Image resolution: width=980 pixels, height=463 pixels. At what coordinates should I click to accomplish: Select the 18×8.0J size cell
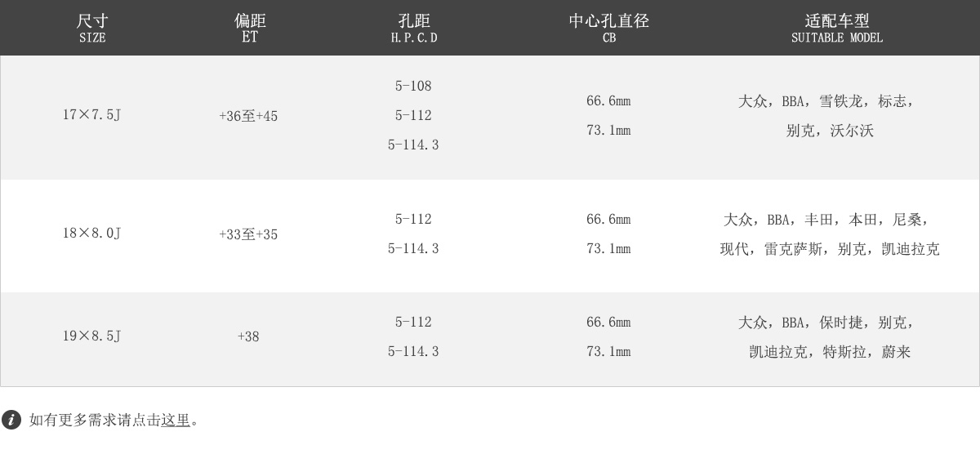pos(92,233)
